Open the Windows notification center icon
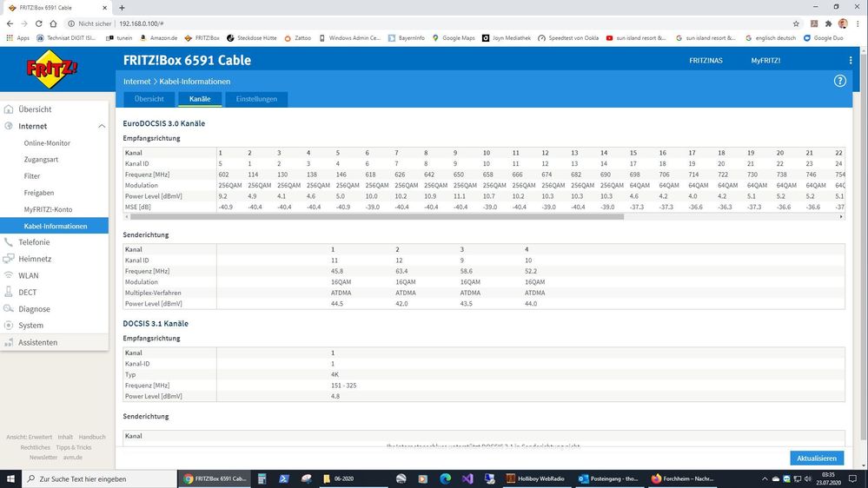868x488 pixels. [853, 478]
